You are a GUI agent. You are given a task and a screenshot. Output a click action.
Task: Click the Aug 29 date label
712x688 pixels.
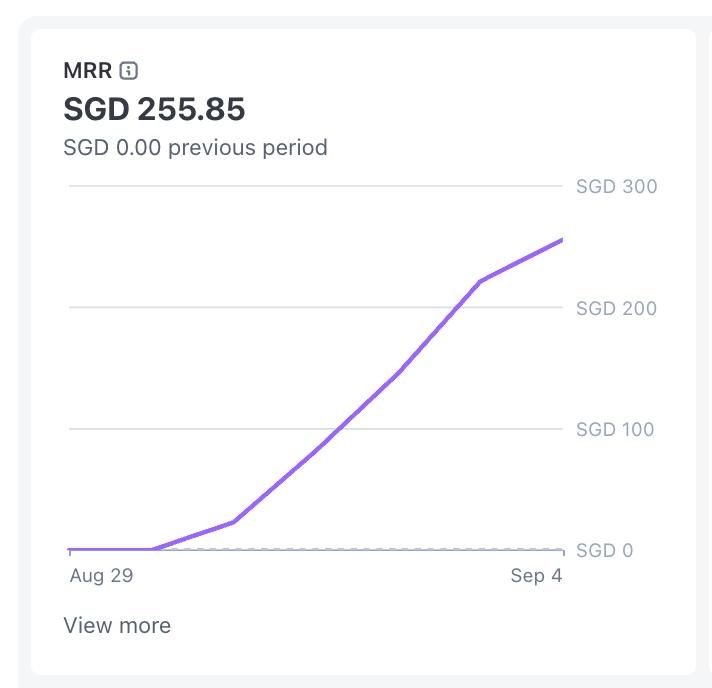tap(101, 576)
